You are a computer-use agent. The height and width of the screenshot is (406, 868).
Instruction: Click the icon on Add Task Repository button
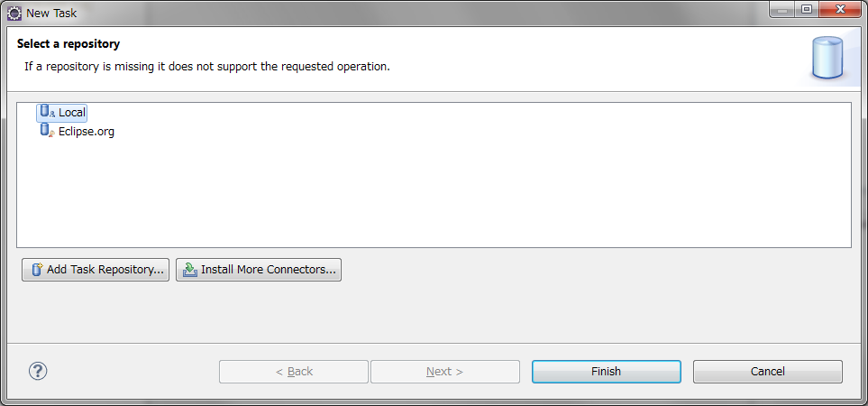[37, 270]
